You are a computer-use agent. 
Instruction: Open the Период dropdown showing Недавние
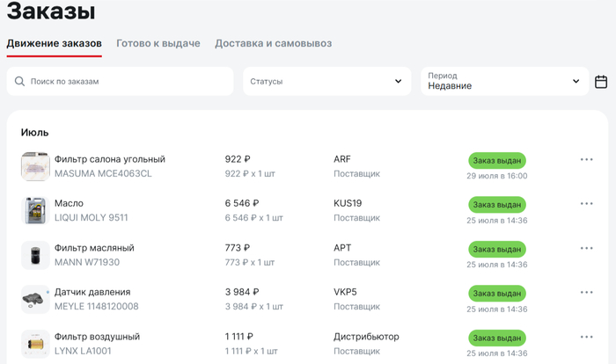pyautogui.click(x=503, y=82)
